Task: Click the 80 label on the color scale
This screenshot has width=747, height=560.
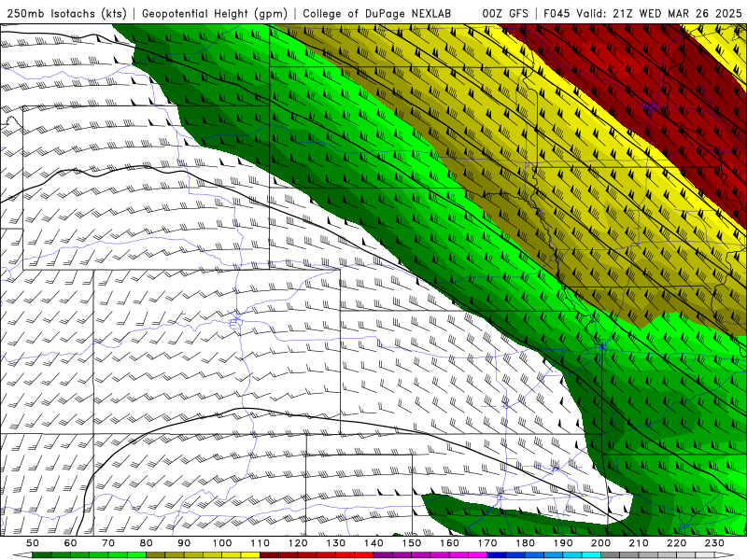Action: [147, 543]
